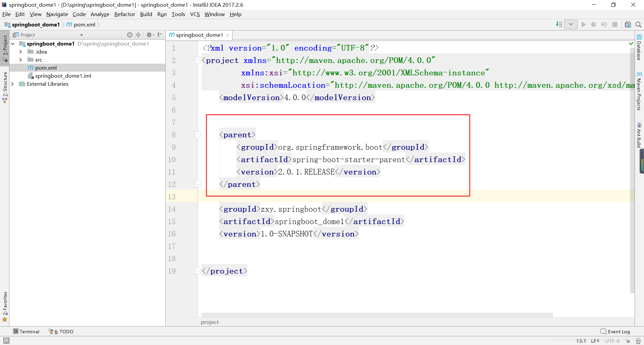The width and height of the screenshot is (644, 345).
Task: Open the run configuration dropdown
Action: point(571,24)
